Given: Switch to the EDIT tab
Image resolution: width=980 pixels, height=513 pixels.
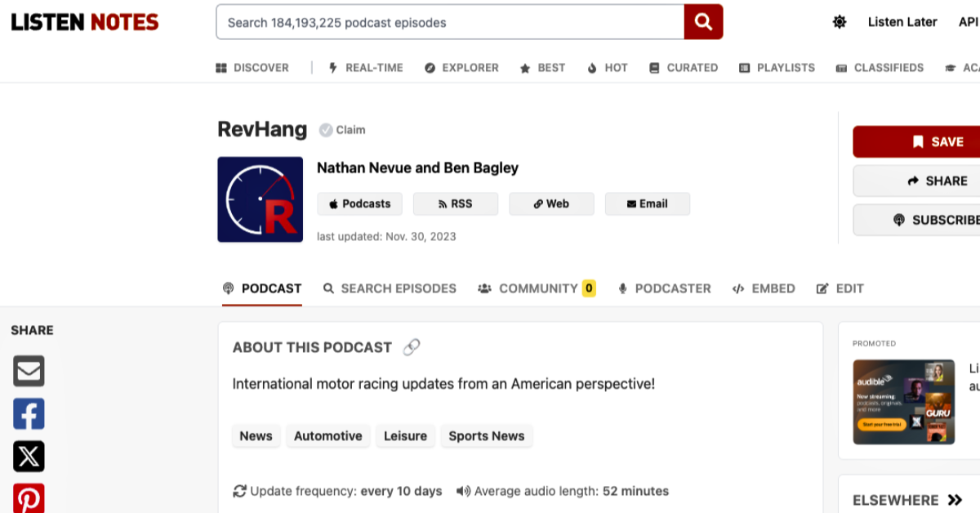Looking at the screenshot, I should coord(840,288).
